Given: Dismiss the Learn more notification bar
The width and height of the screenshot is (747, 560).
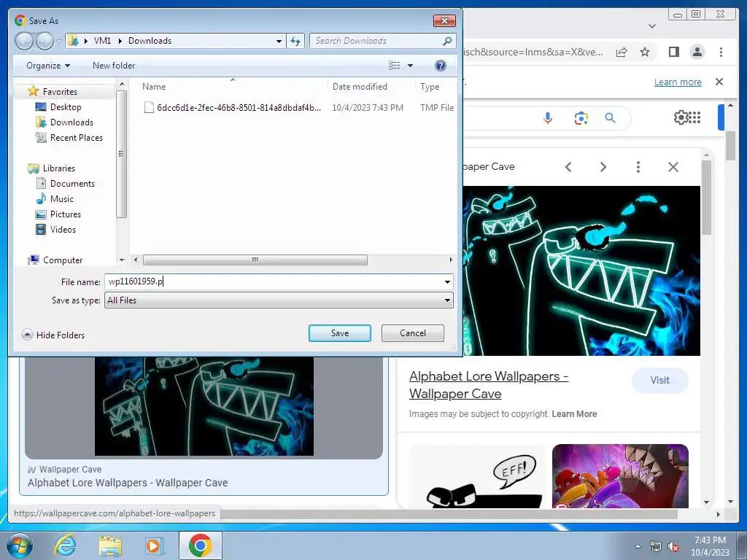Looking at the screenshot, I should click(x=719, y=82).
